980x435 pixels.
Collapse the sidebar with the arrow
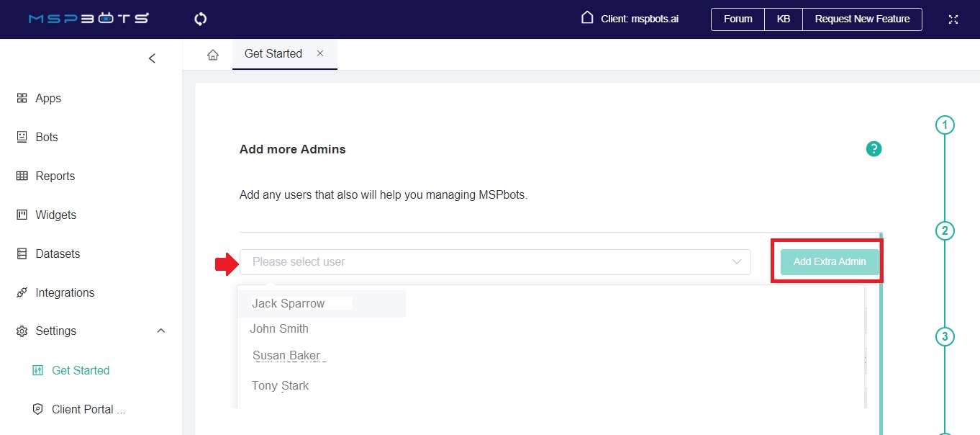[x=152, y=58]
